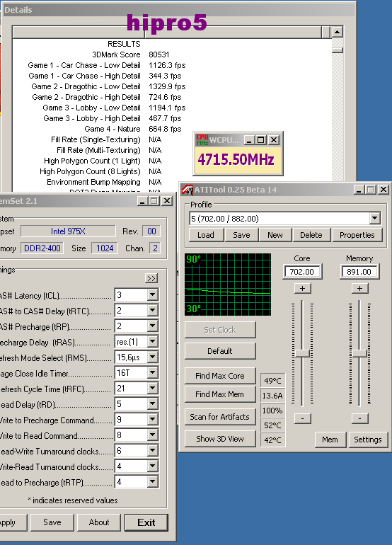Click the ATITool temperature graph
This screenshot has height=545, width=392.
click(228, 285)
